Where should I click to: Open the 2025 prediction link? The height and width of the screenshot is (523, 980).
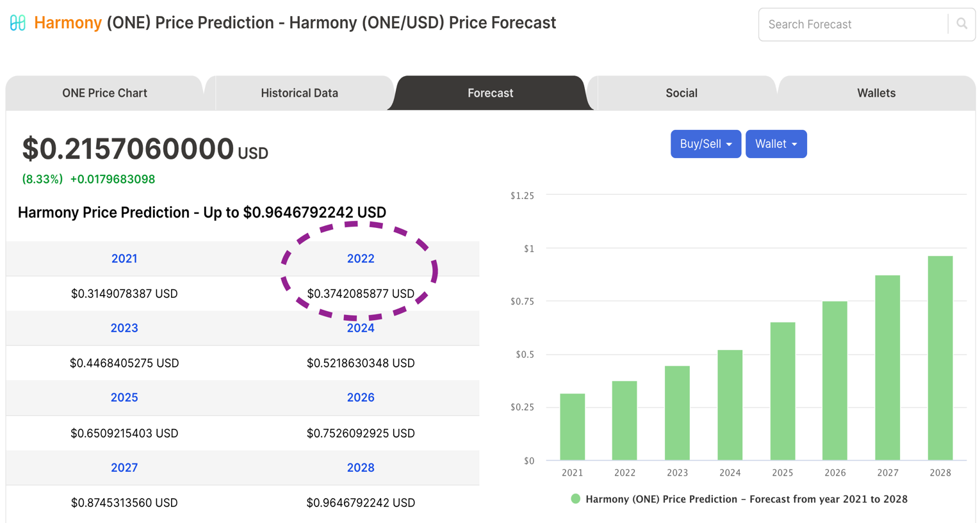[x=124, y=398]
